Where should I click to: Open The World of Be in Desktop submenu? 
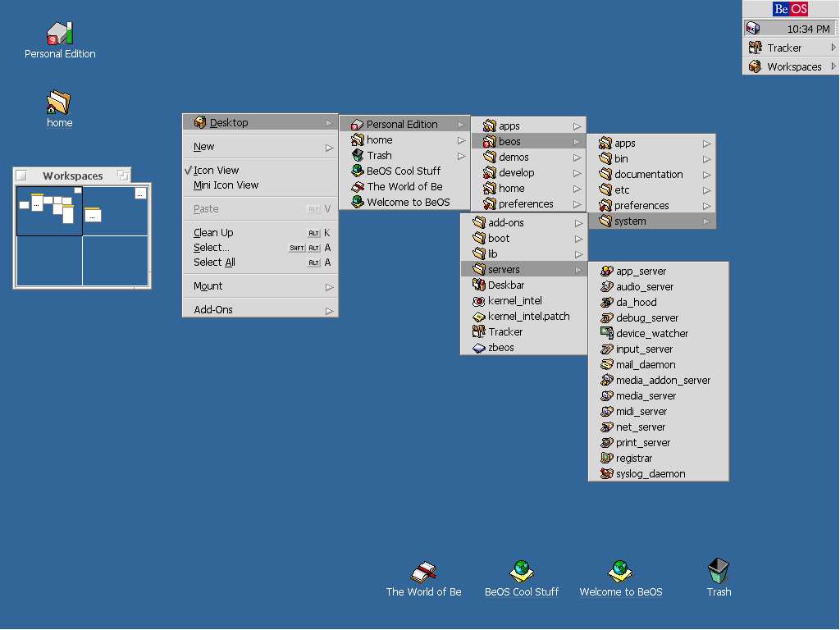point(404,187)
